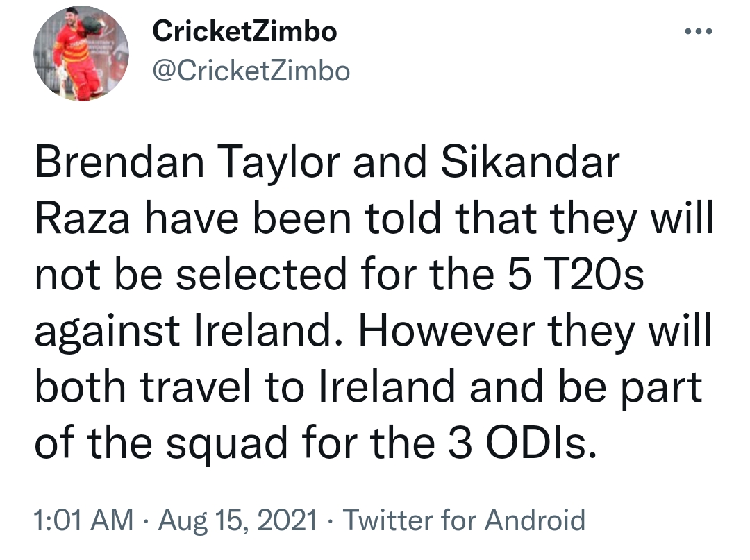Open the 1:01 AM timestamp link
This screenshot has width=750, height=560.
click(83, 520)
